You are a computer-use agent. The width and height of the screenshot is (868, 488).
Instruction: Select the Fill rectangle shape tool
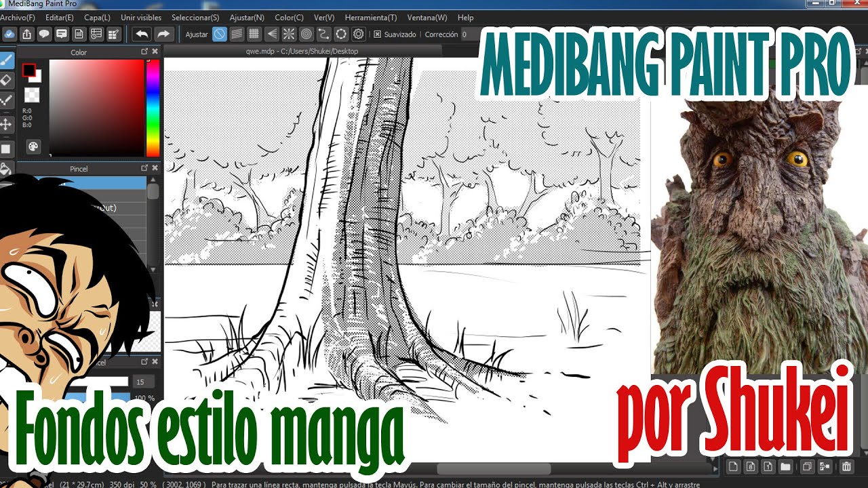5,148
